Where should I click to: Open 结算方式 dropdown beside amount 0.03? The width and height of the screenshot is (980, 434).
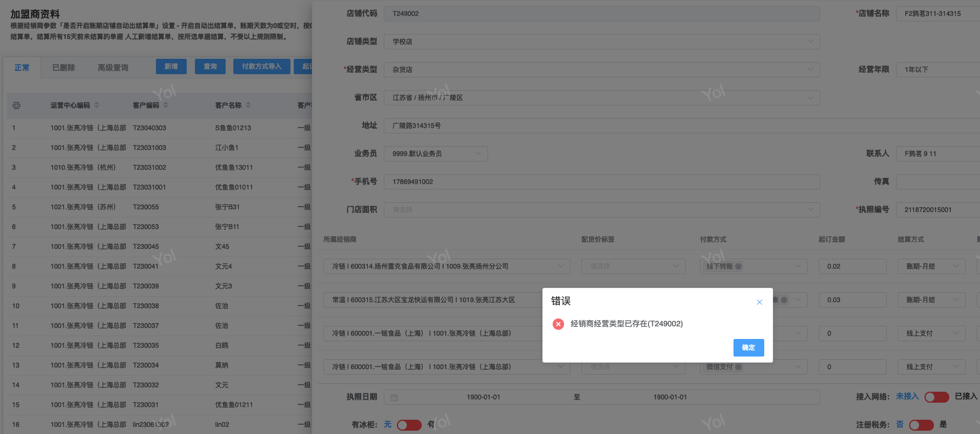point(932,300)
